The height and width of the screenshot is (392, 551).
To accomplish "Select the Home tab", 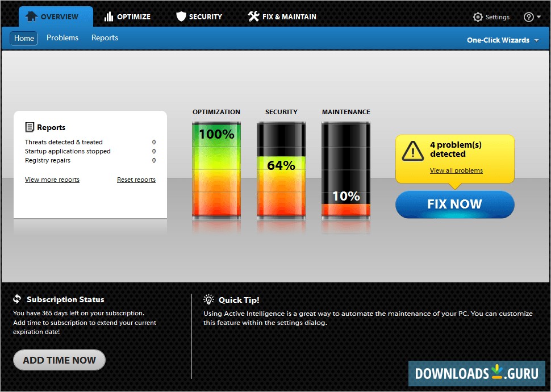I will coord(23,37).
